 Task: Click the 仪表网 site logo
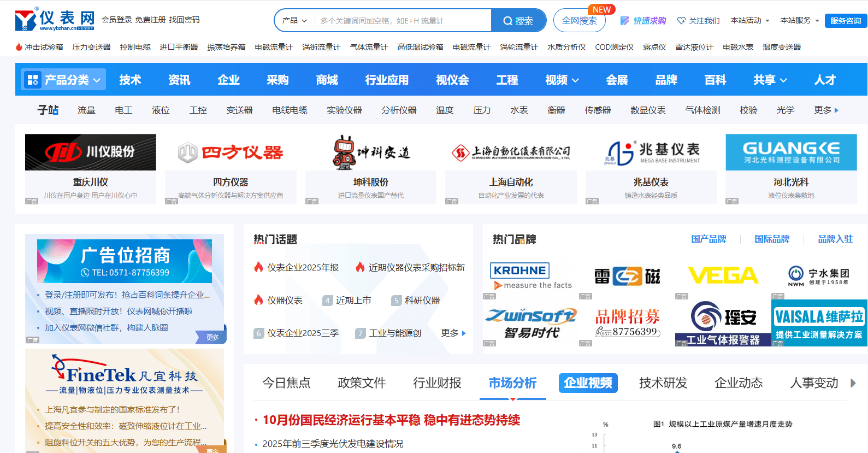click(x=55, y=20)
